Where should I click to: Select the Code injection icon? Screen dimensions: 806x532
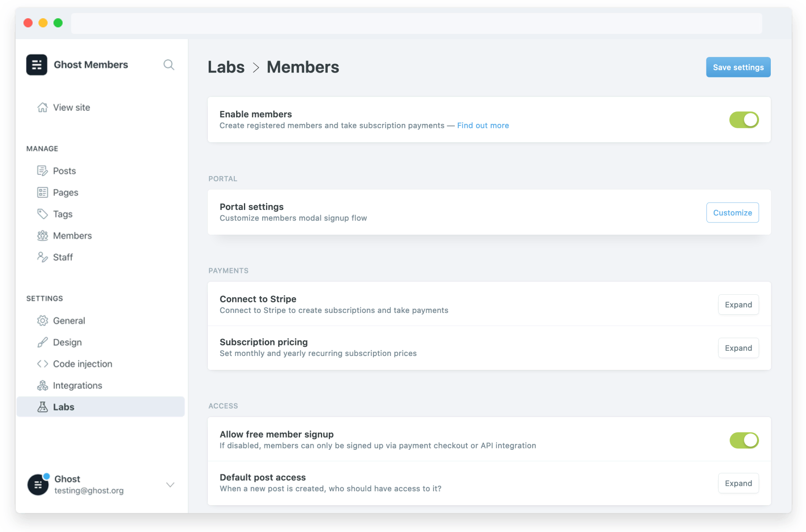click(x=43, y=364)
